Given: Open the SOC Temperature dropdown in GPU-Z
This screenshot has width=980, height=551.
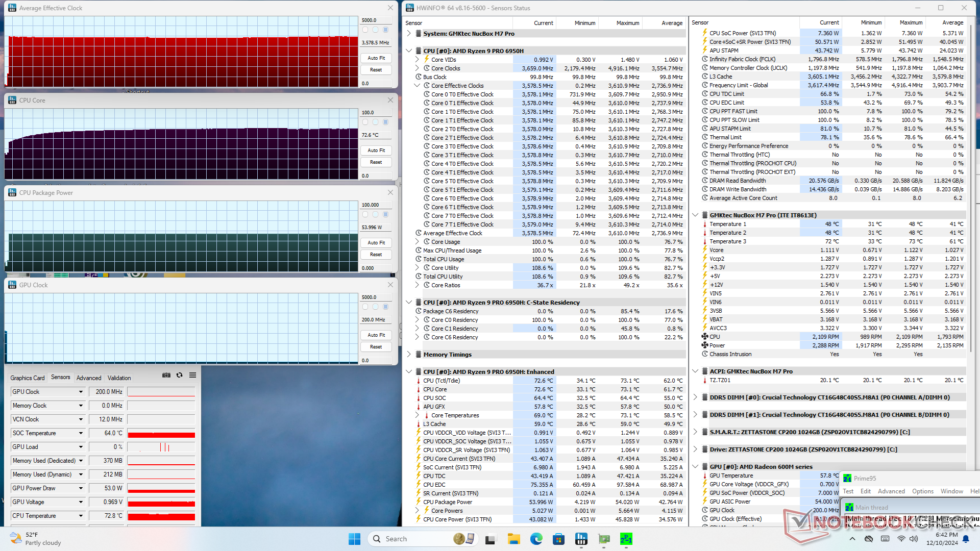Looking at the screenshot, I should [x=81, y=433].
